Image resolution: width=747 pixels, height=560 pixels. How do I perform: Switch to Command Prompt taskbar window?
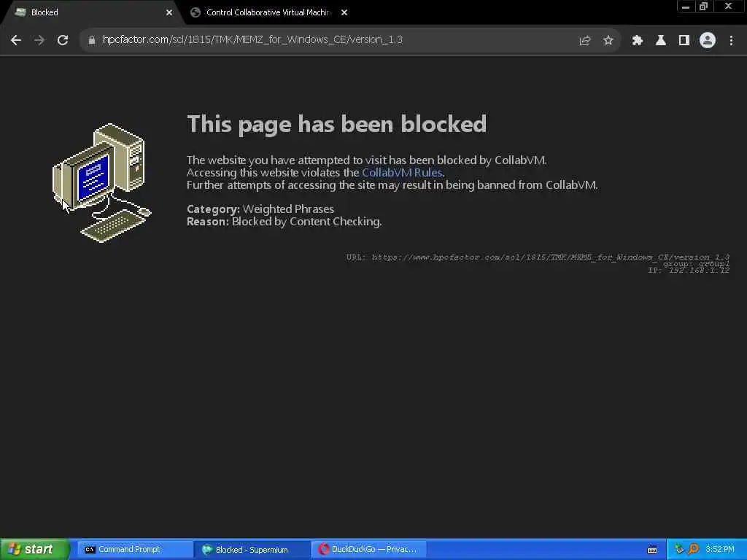[x=134, y=550]
